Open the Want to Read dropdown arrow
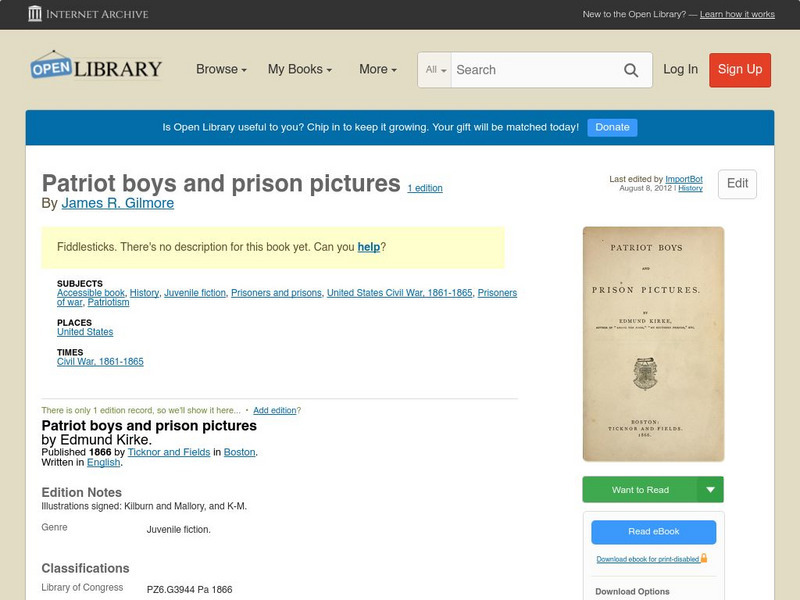 pos(710,489)
